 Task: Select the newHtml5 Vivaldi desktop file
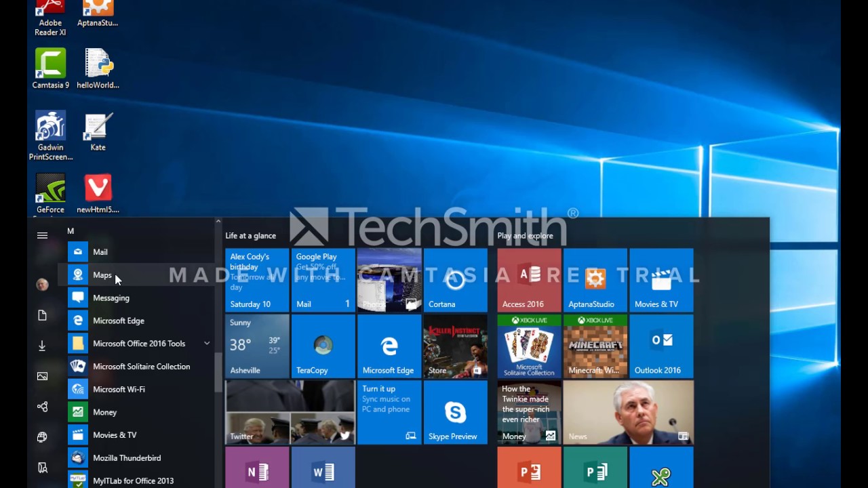(x=98, y=194)
